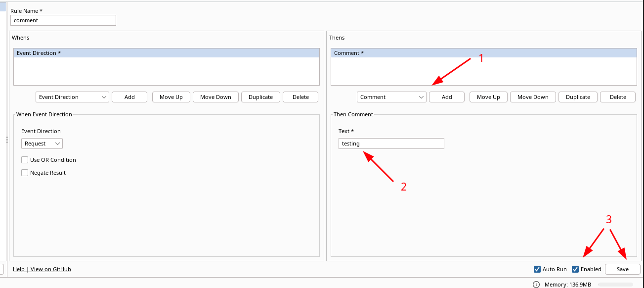Click the memory usage progress bar
The image size is (644, 288).
click(615, 285)
